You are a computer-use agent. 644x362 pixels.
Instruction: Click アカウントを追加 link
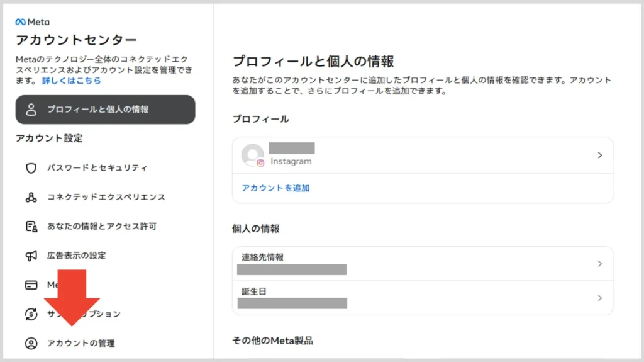[x=275, y=188]
